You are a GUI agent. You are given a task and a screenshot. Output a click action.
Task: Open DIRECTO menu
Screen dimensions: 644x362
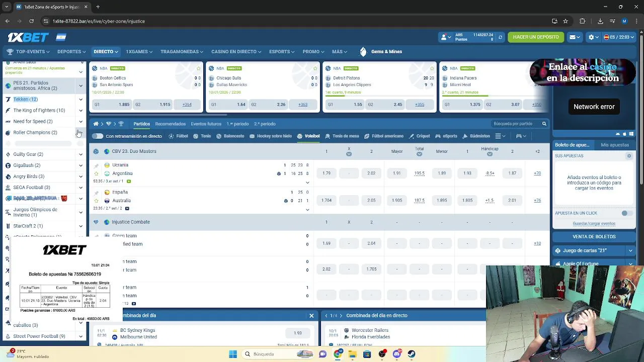106,51
